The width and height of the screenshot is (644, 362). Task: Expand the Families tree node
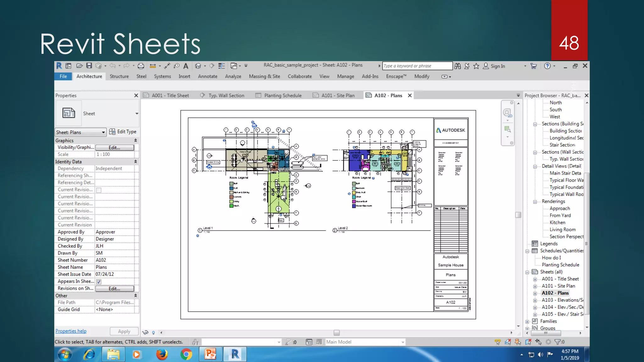click(x=527, y=321)
